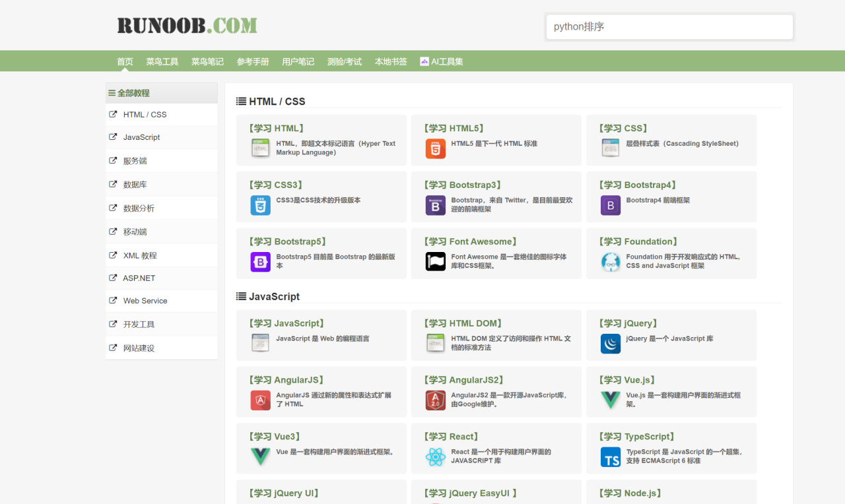Click the Font Awesome flag icon

pos(435,262)
